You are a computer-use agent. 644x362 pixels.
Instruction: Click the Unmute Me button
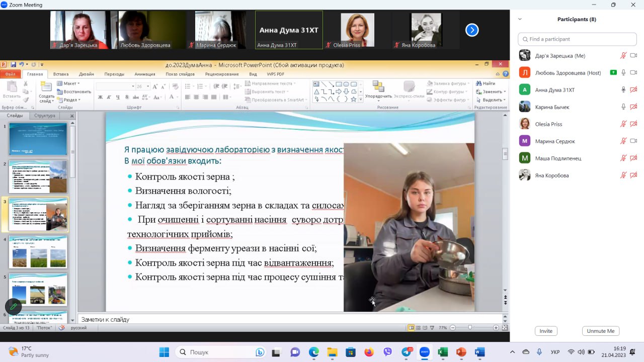601,331
